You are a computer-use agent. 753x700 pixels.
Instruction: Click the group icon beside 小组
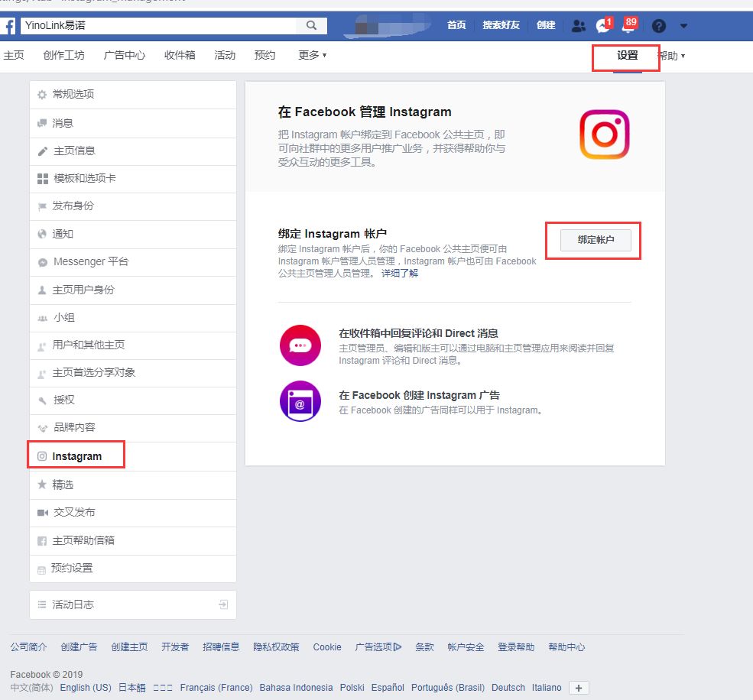point(42,318)
